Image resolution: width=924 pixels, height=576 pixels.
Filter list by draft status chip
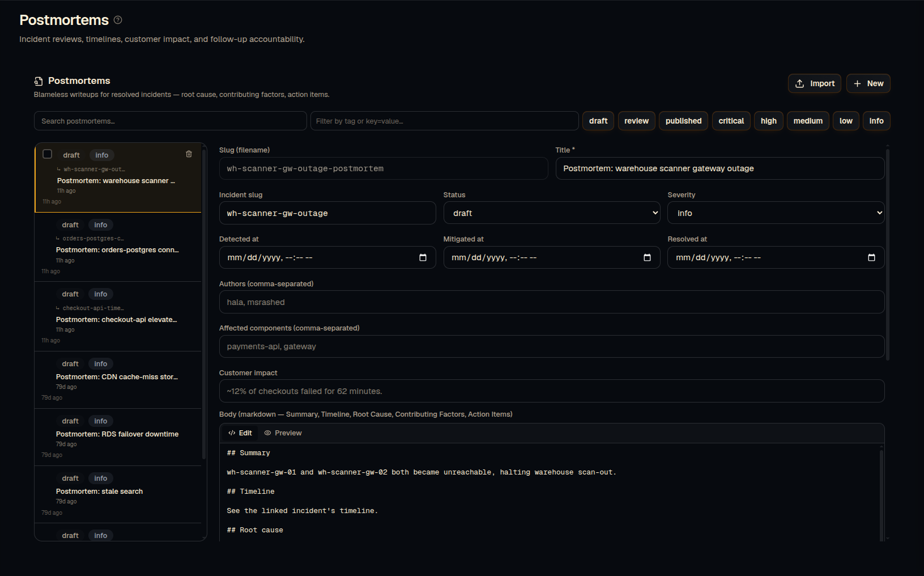(x=598, y=121)
